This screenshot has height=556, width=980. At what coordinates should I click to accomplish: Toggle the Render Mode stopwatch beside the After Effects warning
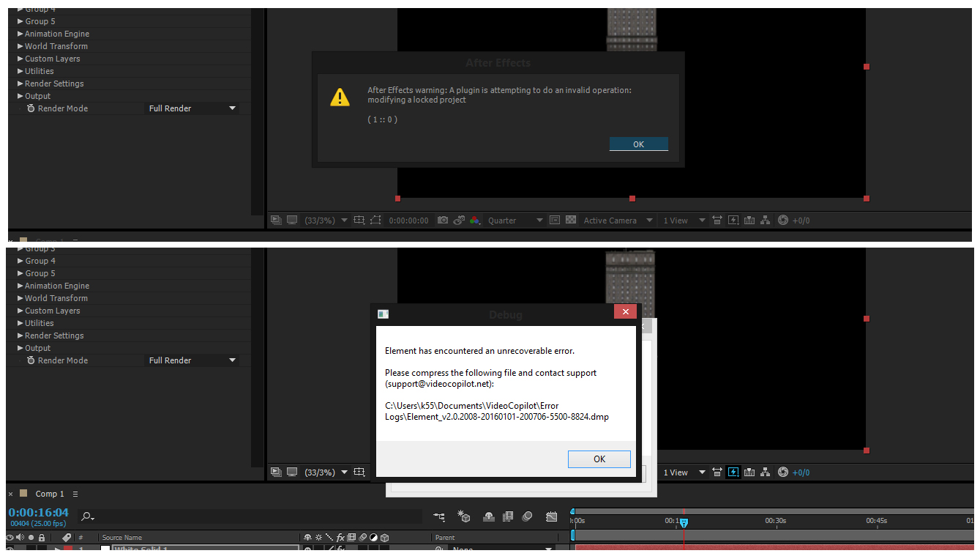pyautogui.click(x=31, y=108)
